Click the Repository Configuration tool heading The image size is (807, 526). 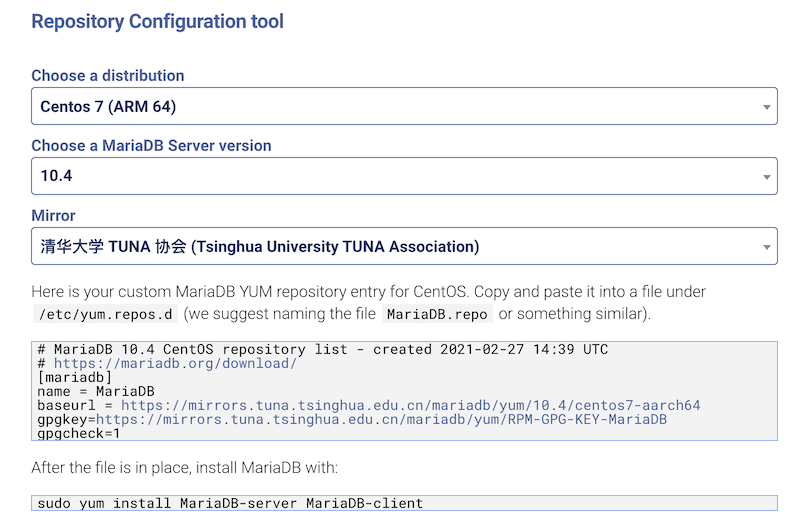click(157, 21)
